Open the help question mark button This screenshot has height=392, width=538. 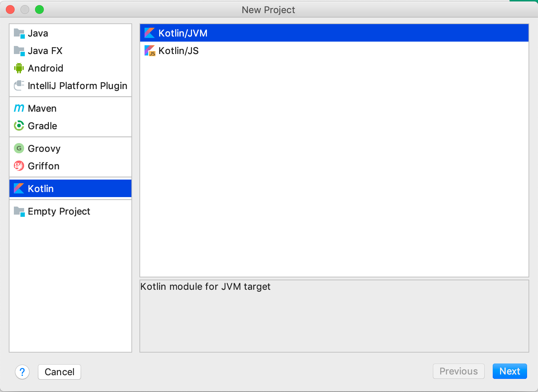tap(22, 372)
